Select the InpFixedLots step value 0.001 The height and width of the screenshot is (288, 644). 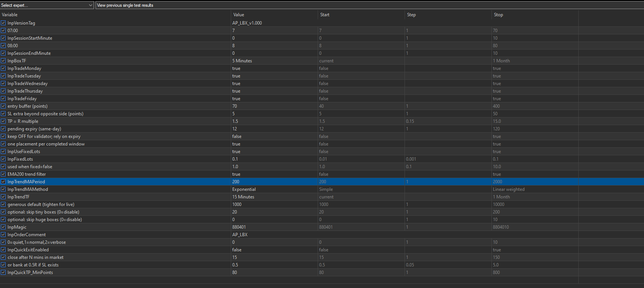411,159
